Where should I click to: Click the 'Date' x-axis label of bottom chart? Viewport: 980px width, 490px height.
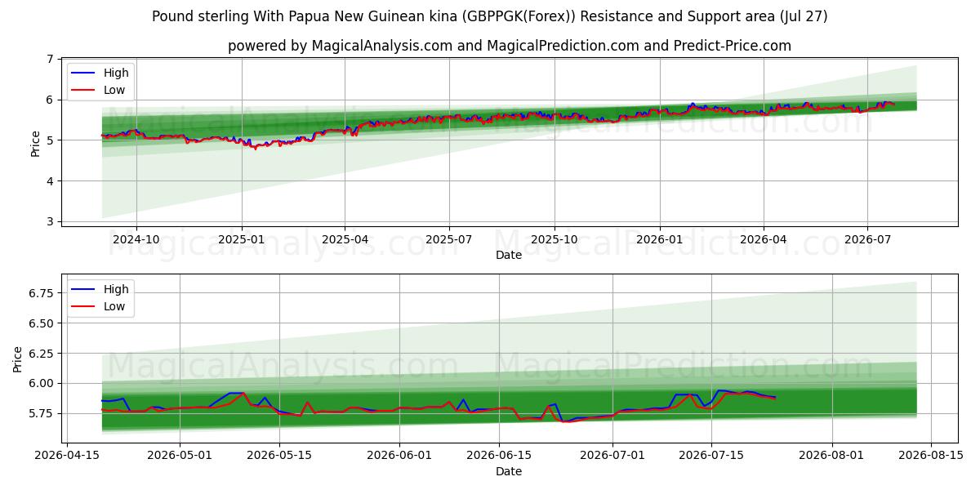[x=509, y=471]
